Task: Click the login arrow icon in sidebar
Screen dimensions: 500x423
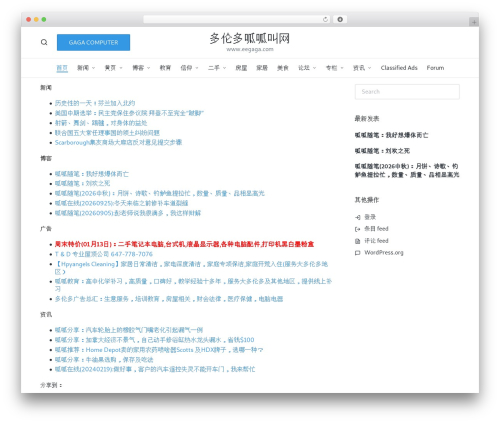Action: tap(358, 217)
